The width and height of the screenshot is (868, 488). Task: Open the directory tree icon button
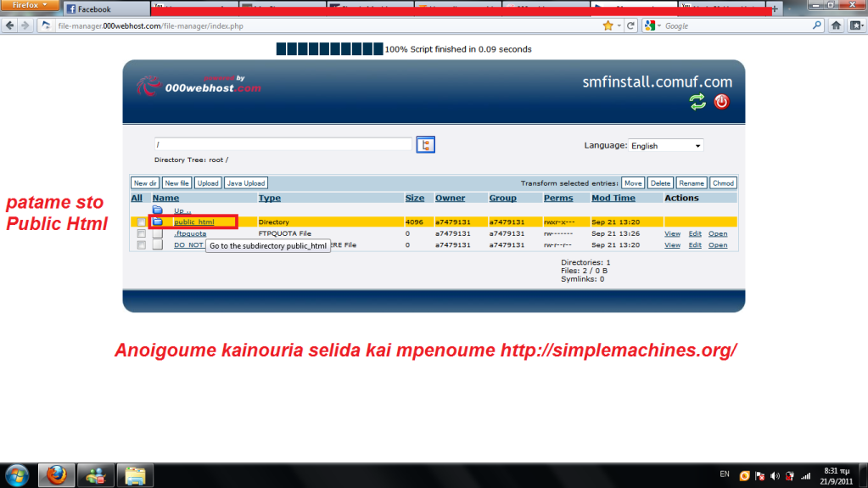coord(426,145)
